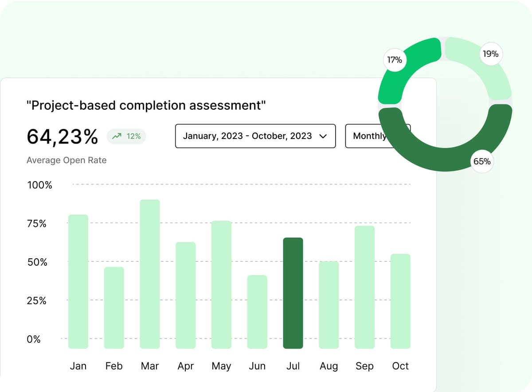Select the shortest bar for Jun
This screenshot has height=392, width=532.
(x=257, y=311)
